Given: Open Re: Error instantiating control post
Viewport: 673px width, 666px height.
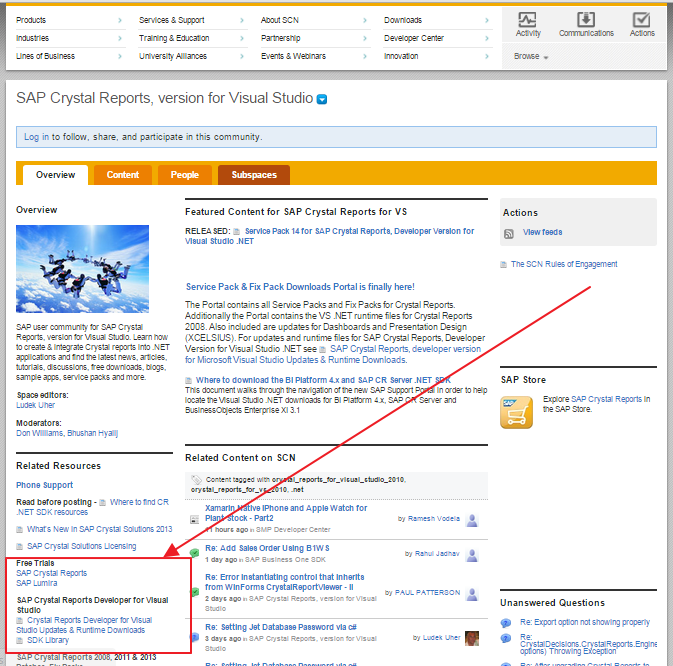Looking at the screenshot, I should (285, 582).
